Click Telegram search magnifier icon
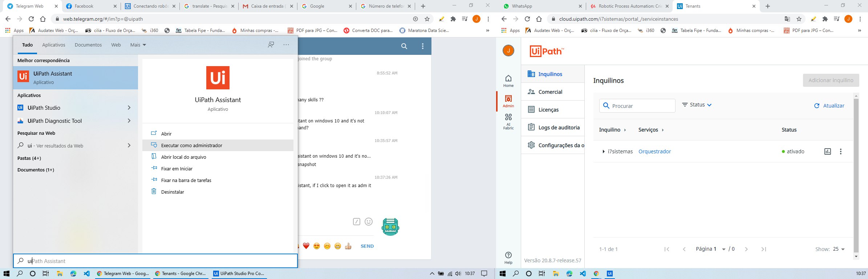 click(404, 46)
